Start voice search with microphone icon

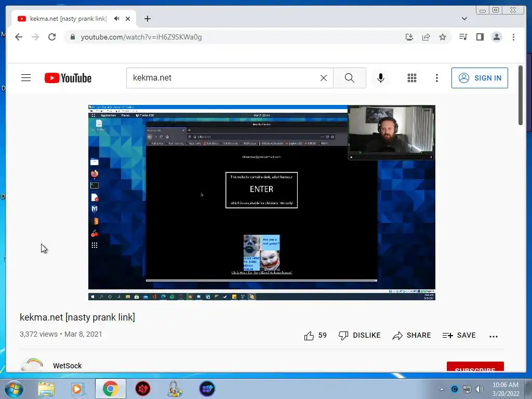(381, 78)
